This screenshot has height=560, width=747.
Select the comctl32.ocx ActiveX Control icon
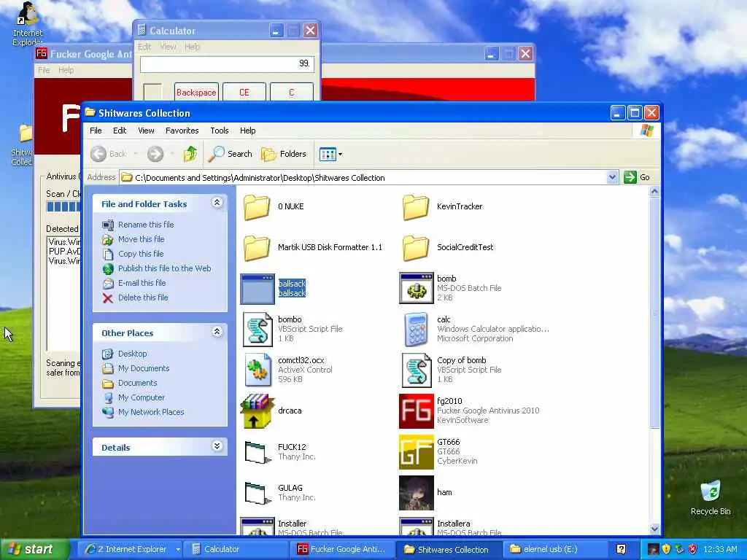[258, 370]
